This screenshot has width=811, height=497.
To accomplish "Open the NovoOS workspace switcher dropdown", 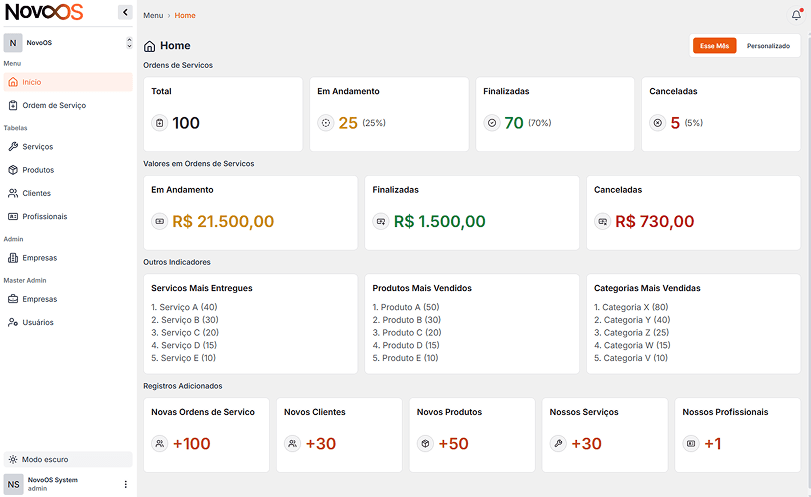I will [x=128, y=43].
